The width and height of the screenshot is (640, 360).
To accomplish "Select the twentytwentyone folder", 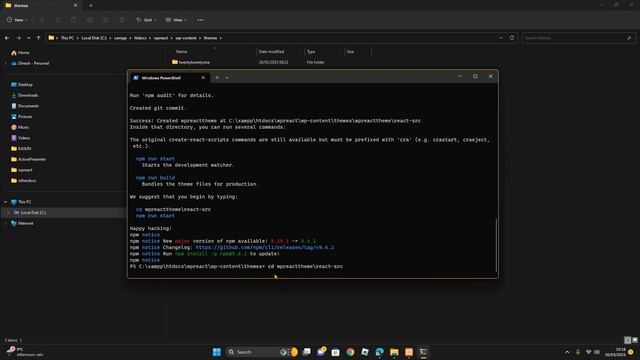I will pyautogui.click(x=191, y=62).
